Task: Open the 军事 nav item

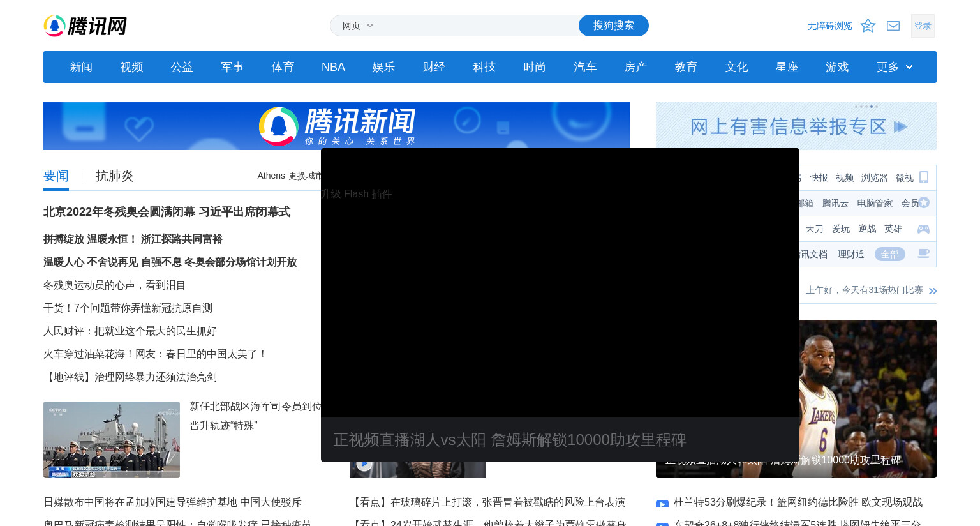Action: point(232,67)
